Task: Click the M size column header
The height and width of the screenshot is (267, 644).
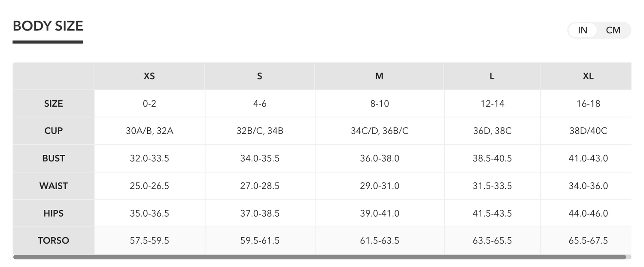Action: 380,76
